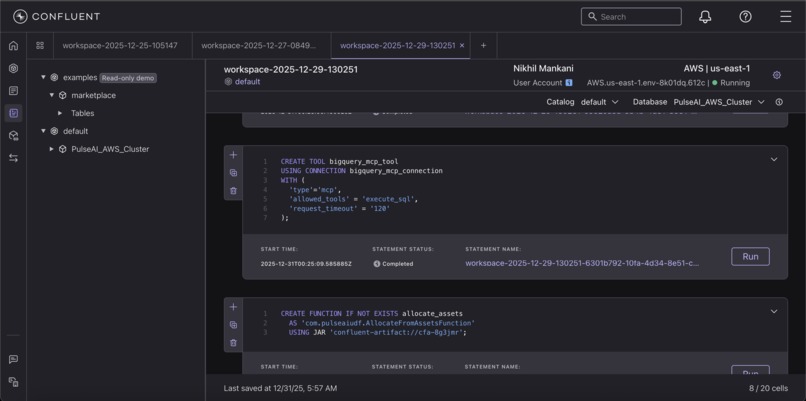Click the Confluent logo
806x401 pixels.
pyautogui.click(x=57, y=16)
